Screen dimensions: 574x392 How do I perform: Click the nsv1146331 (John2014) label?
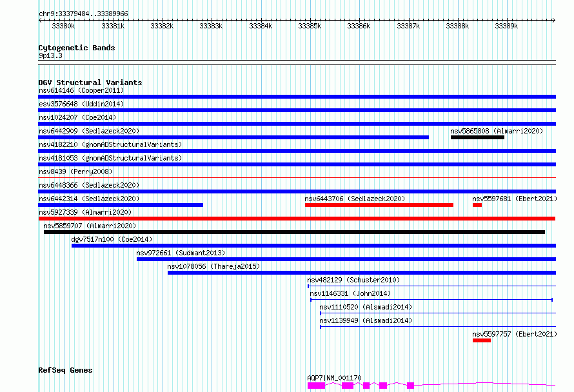pos(350,293)
